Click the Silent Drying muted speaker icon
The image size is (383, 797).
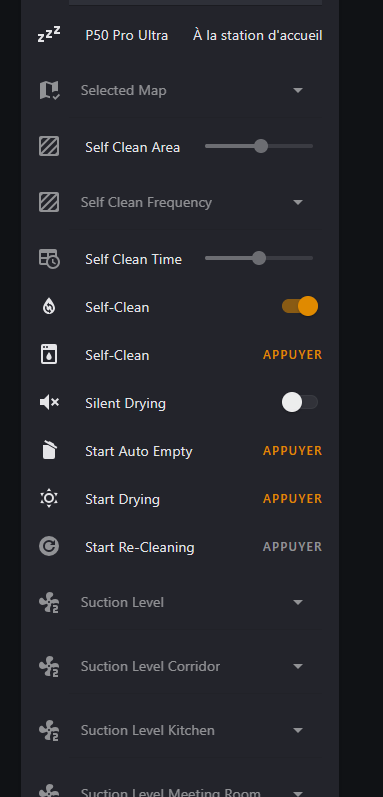[49, 403]
